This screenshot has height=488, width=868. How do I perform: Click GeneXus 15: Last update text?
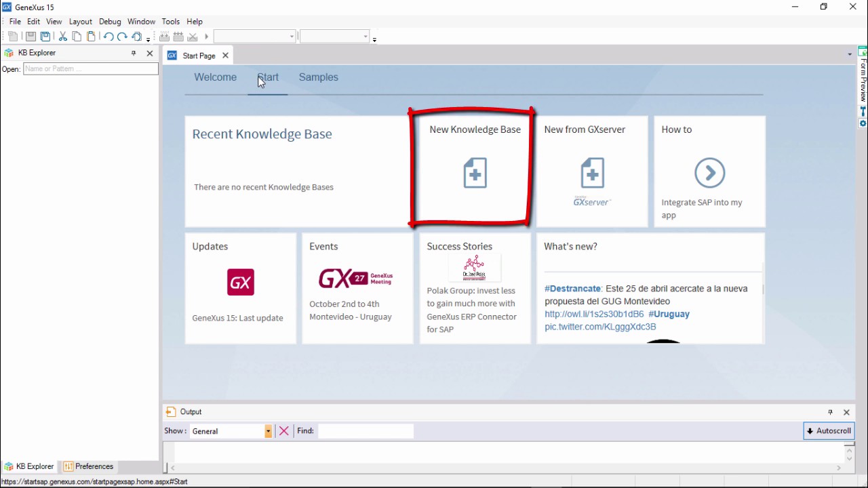237,318
